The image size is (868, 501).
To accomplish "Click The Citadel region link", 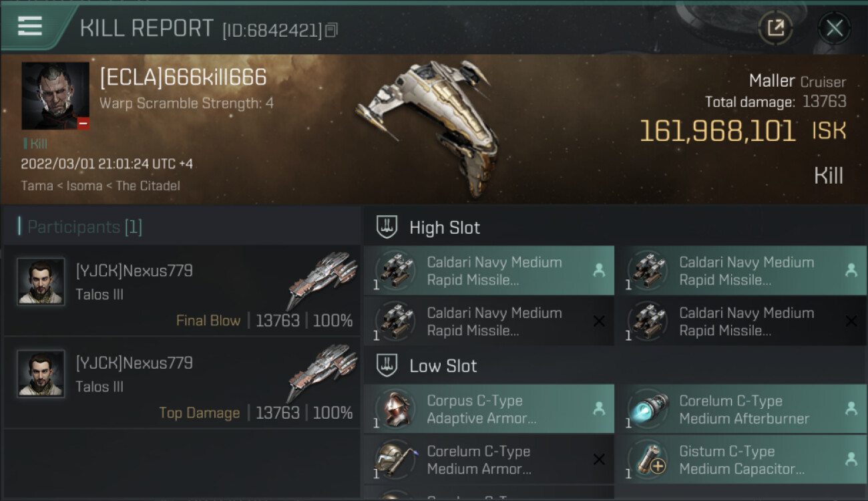I will pyautogui.click(x=148, y=186).
